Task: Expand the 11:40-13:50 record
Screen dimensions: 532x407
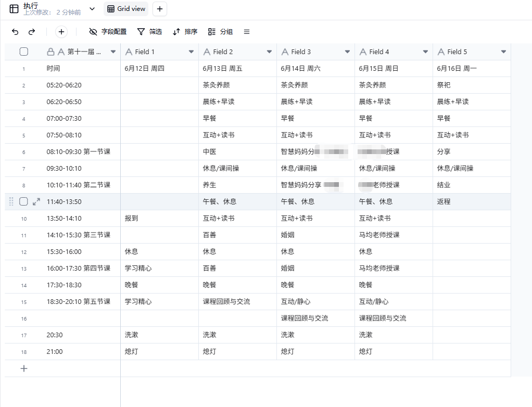Action: point(36,201)
